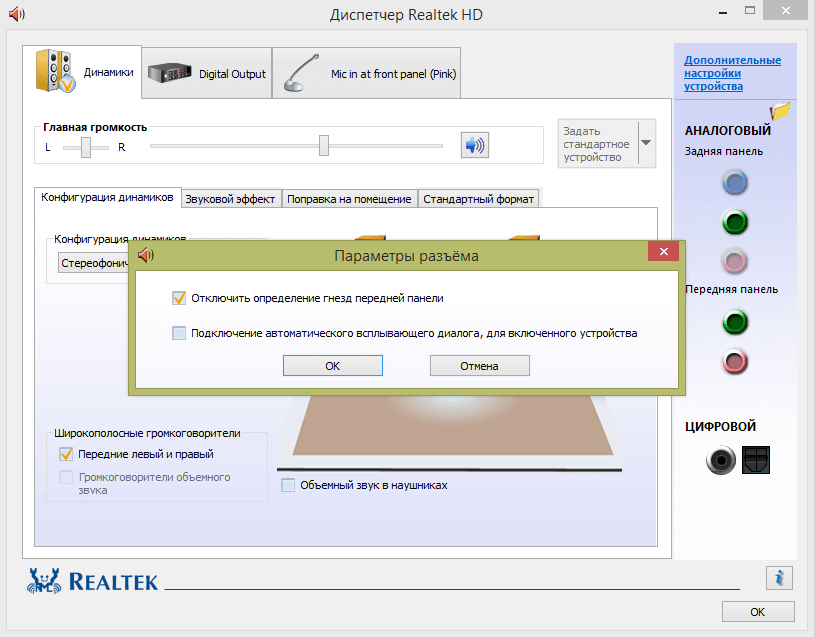Uncheck 'Отключить определение гнезд передней панели'
Viewport: 815px width, 637px height.
point(179,298)
